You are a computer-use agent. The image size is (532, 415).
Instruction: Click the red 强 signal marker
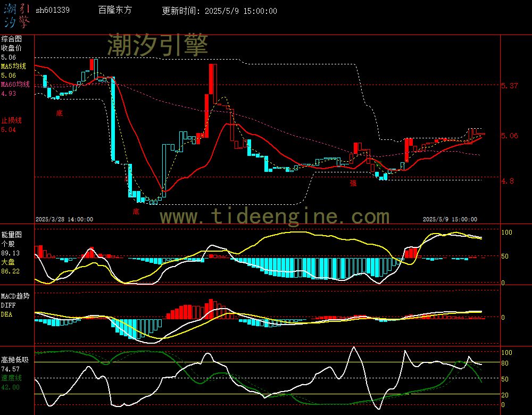353,183
